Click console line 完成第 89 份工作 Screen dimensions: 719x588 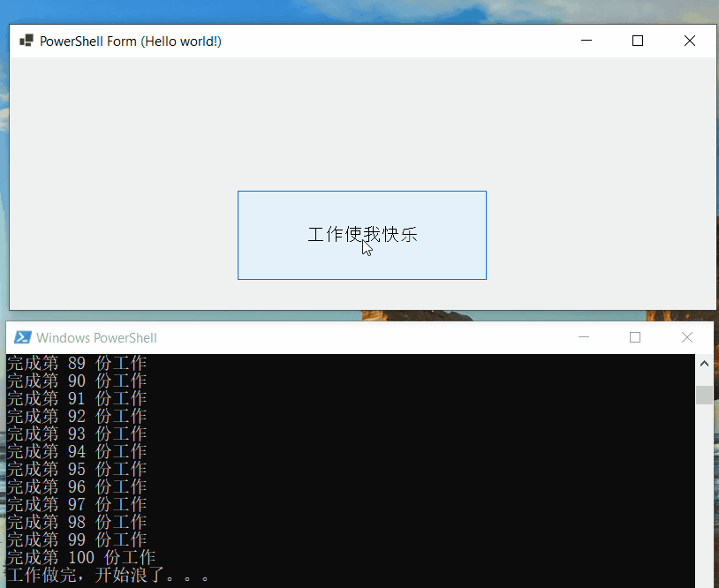(77, 363)
